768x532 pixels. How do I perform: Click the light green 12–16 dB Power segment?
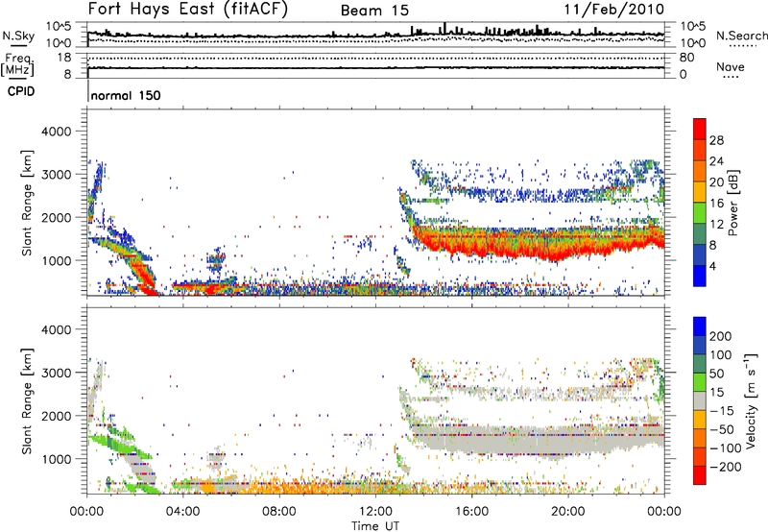(x=700, y=213)
